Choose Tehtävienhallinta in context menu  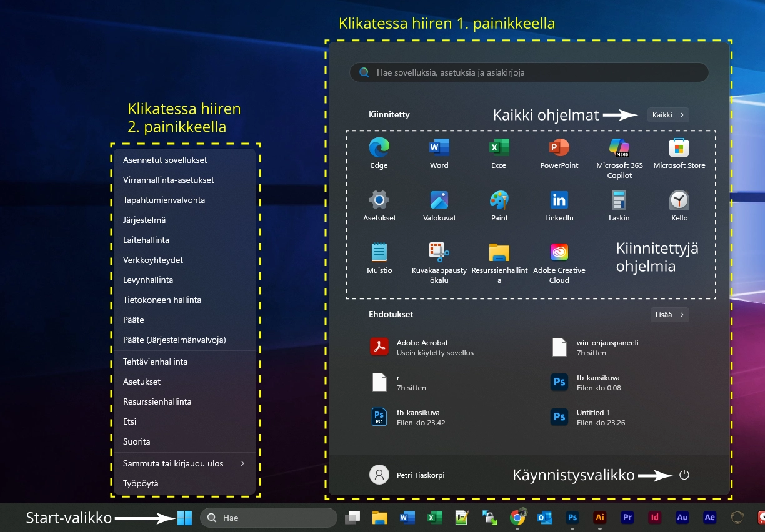[155, 362]
